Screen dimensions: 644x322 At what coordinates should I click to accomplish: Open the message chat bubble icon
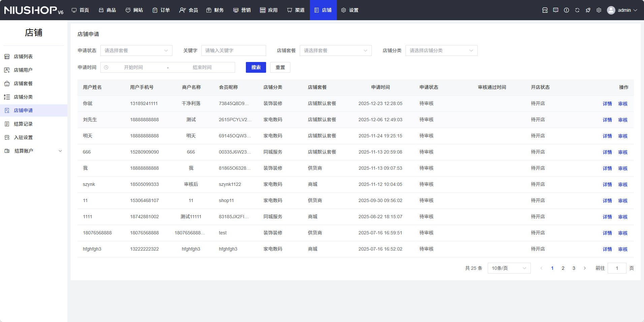coord(556,10)
